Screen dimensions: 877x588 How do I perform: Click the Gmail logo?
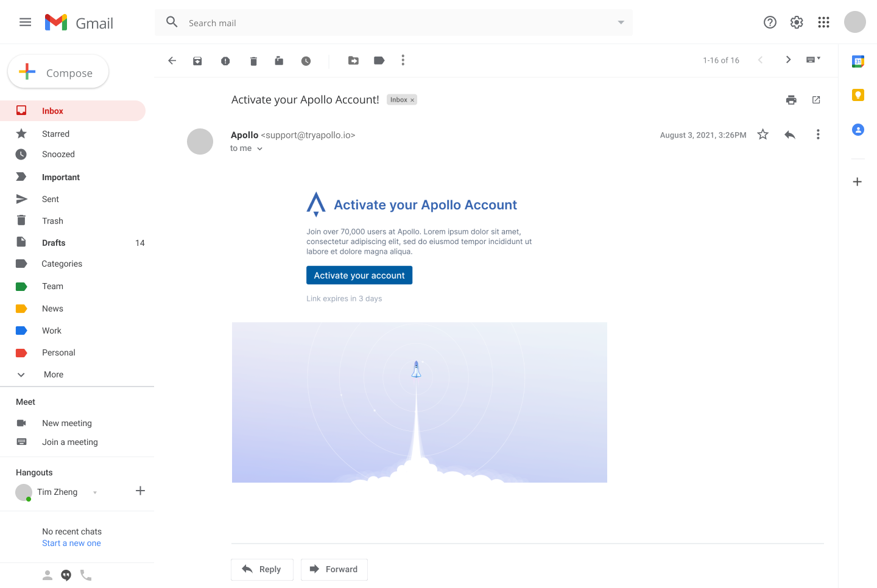click(79, 23)
